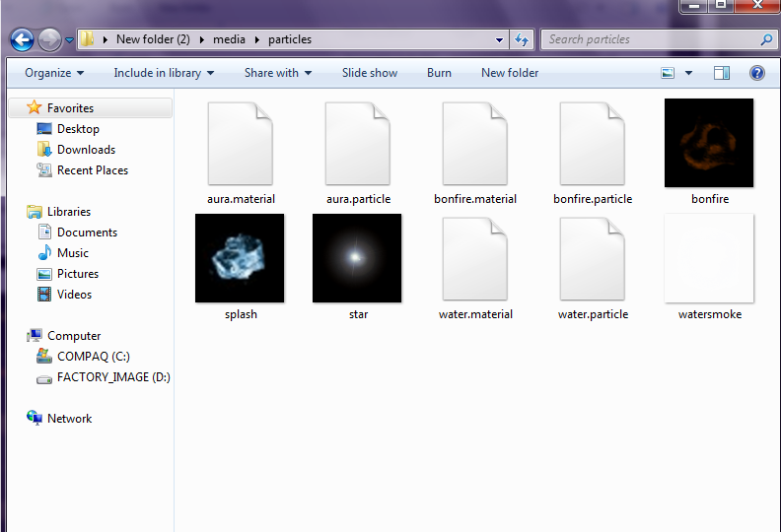Image resolution: width=781 pixels, height=532 pixels.
Task: Click the search magnifier icon
Action: 766,39
